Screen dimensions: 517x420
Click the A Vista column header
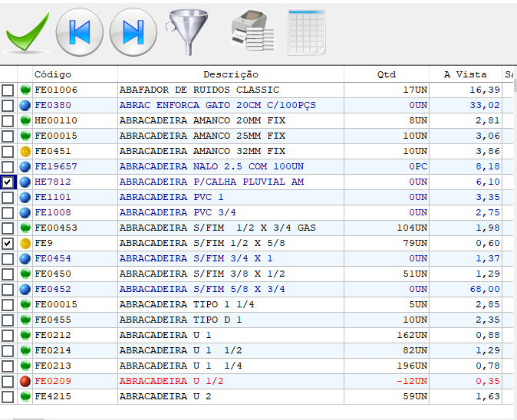click(x=465, y=74)
